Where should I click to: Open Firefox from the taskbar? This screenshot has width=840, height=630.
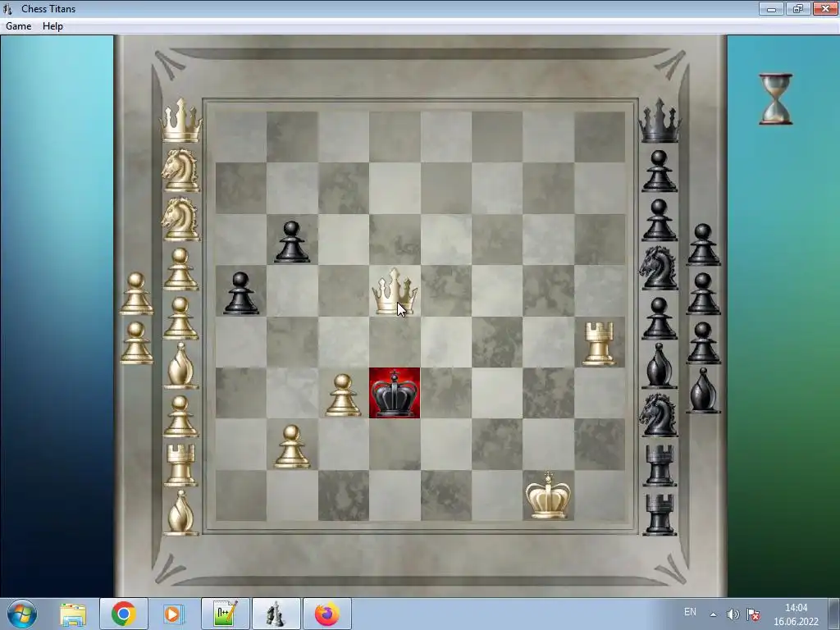pyautogui.click(x=326, y=614)
